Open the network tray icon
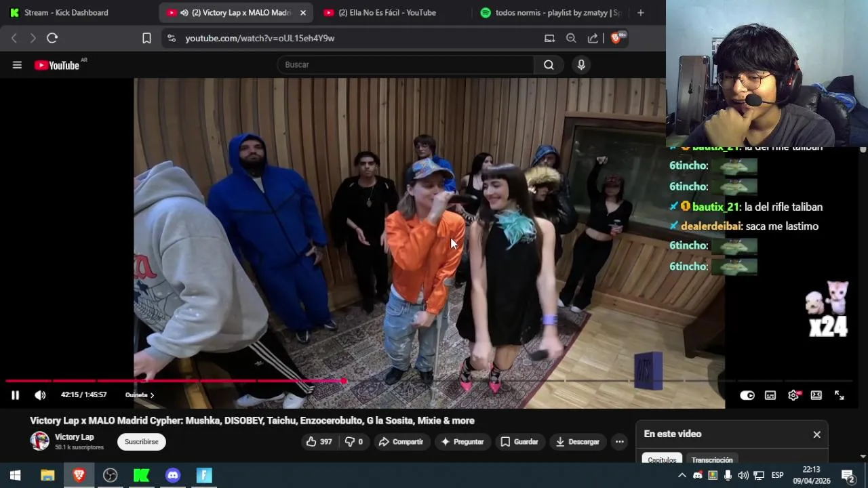Screen dimensions: 868x488 coord(759,476)
